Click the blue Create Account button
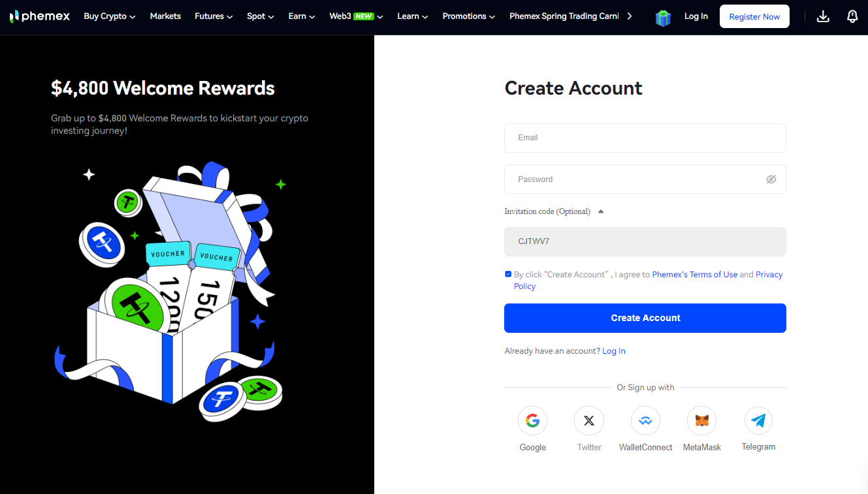The width and height of the screenshot is (868, 494). (645, 318)
